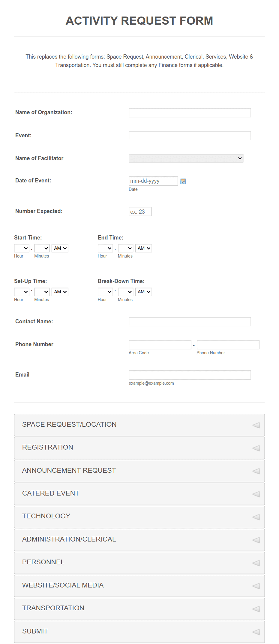Open the SUBMIT section
Image resolution: width=279 pixels, height=644 pixels.
click(x=139, y=631)
